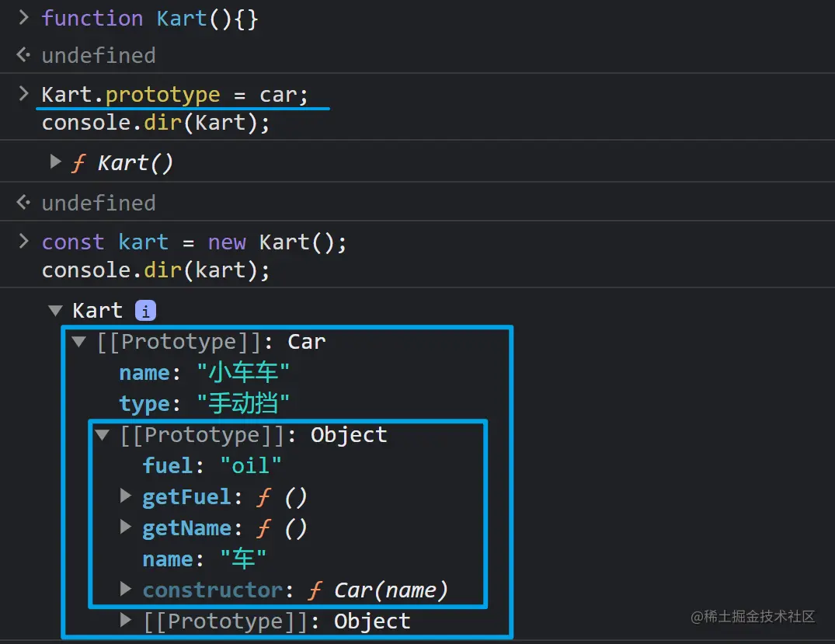
Task: Click the info icon beside Kart
Action: (x=145, y=311)
